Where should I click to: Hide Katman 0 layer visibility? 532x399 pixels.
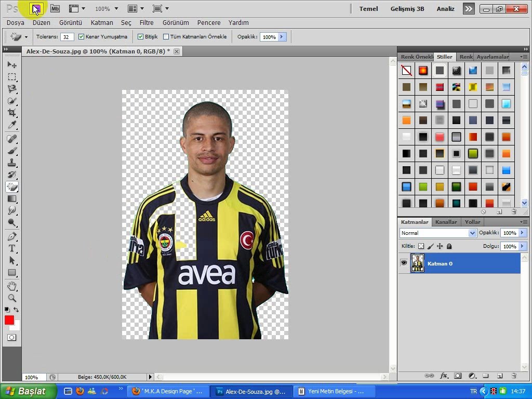tap(404, 263)
